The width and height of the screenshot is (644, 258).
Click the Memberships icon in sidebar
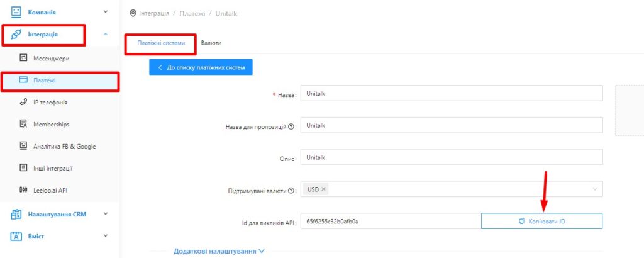click(23, 124)
